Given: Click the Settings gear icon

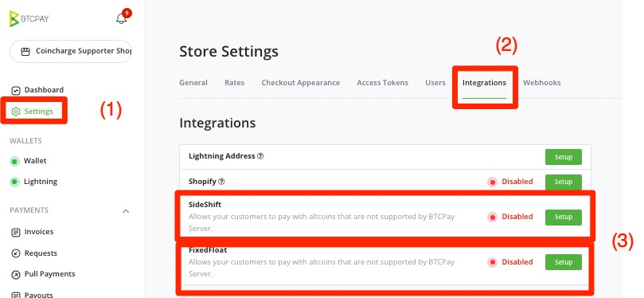Looking at the screenshot, I should pyautogui.click(x=16, y=112).
